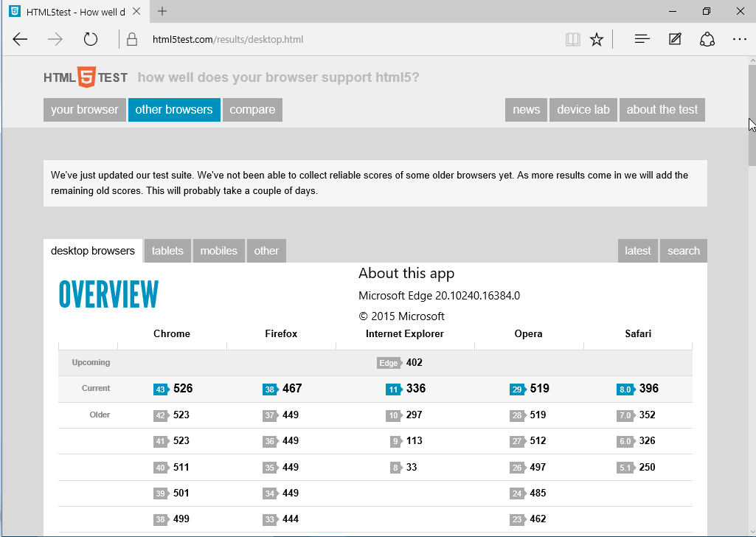This screenshot has width=756, height=537.
Task: Click Opera 28 version badge
Action: coord(517,415)
